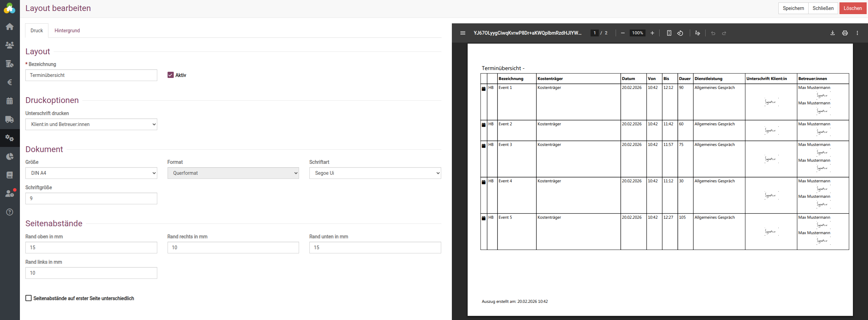Click the home icon in sidebar
The image size is (868, 320).
10,27
